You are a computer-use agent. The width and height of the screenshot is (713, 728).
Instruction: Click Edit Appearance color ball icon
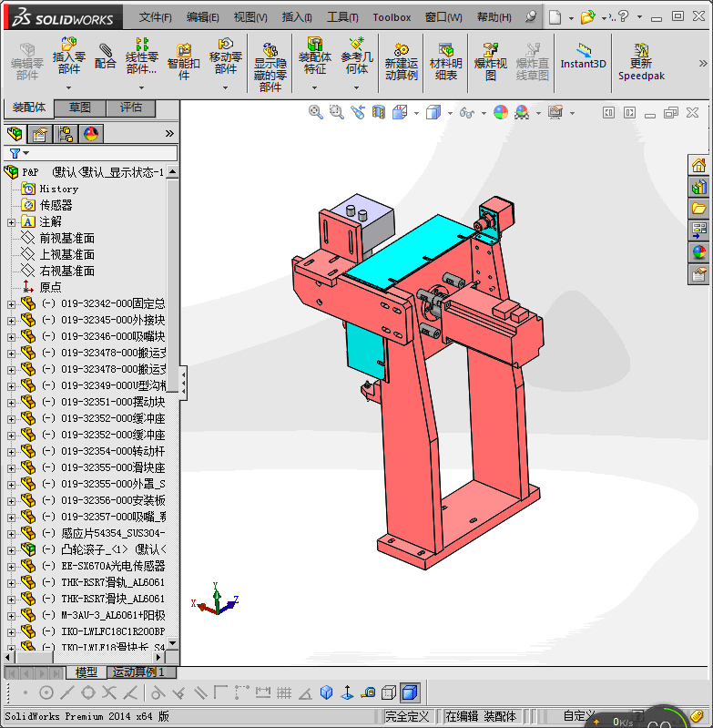click(x=501, y=112)
